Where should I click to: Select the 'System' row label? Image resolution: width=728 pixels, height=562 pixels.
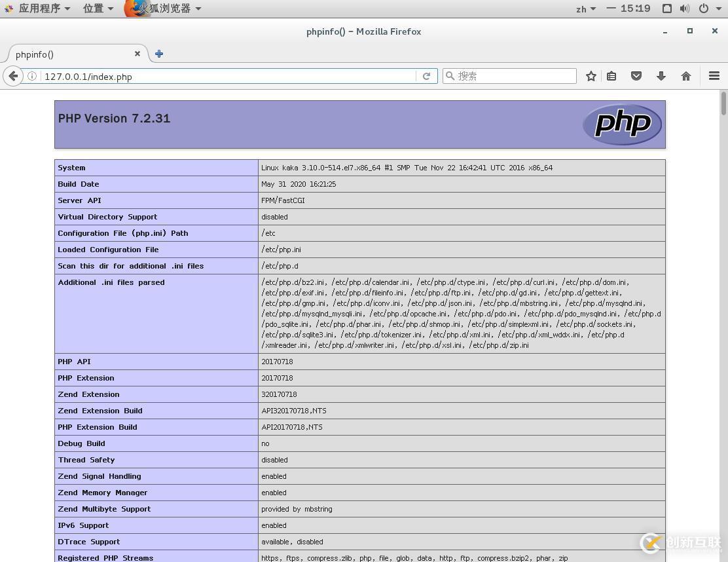pos(71,168)
